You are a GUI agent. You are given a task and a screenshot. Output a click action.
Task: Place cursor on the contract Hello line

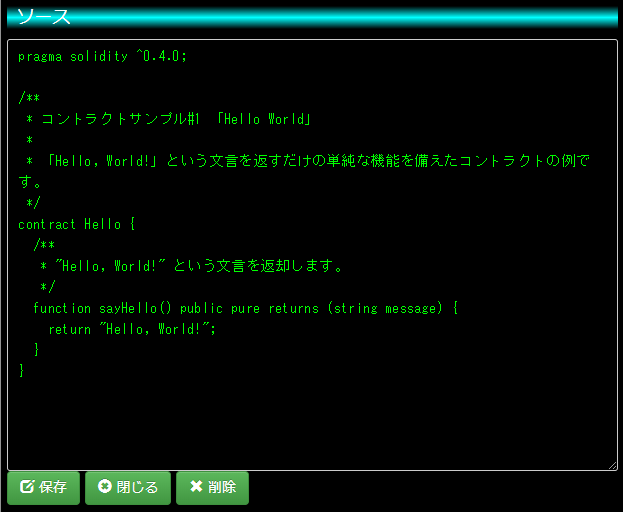(x=77, y=224)
